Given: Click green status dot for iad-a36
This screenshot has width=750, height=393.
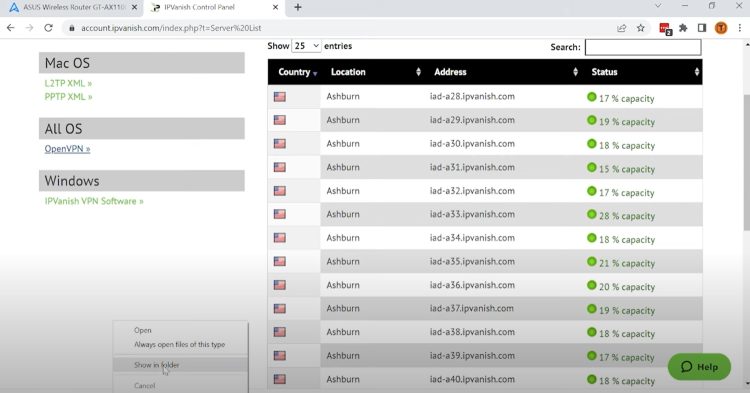Looking at the screenshot, I should pos(592,285).
